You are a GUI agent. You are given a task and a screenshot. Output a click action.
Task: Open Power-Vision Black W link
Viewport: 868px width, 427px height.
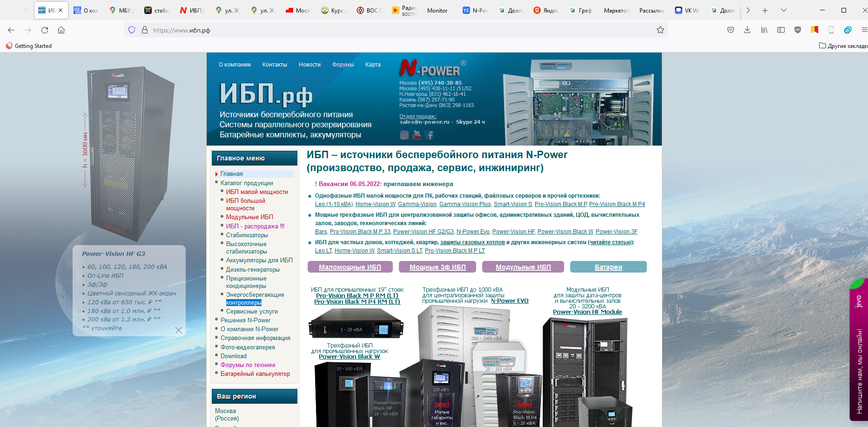coord(350,357)
